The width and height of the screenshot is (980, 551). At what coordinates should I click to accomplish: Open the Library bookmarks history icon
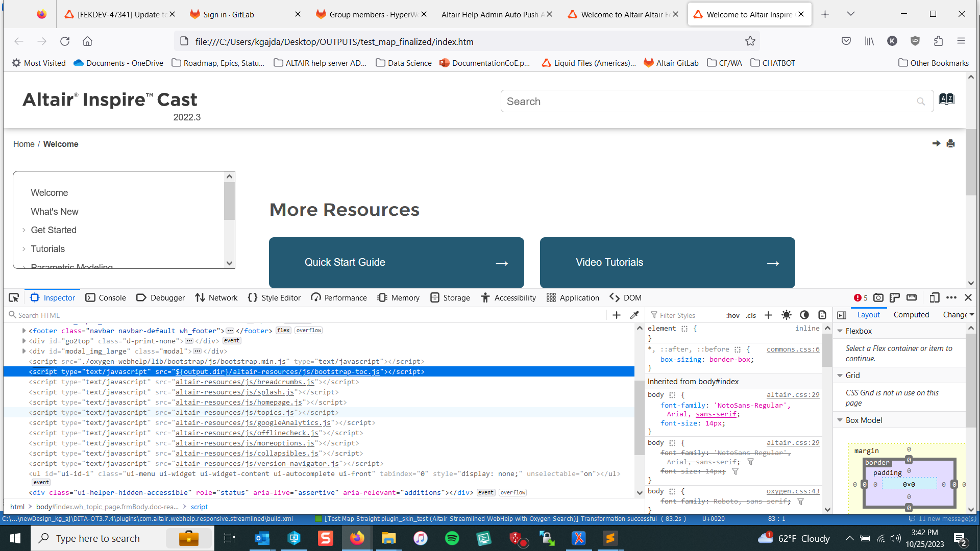tap(869, 41)
